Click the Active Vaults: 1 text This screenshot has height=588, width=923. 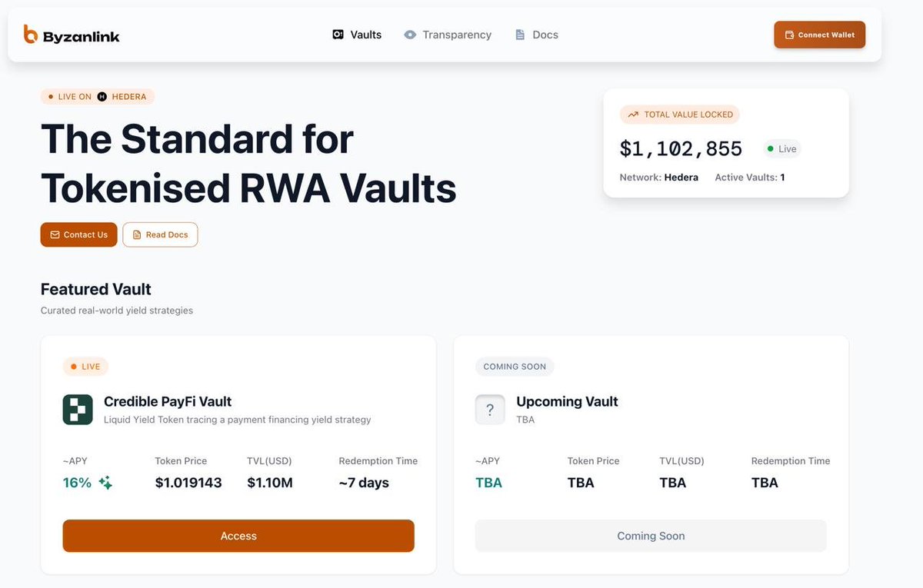[x=750, y=178]
